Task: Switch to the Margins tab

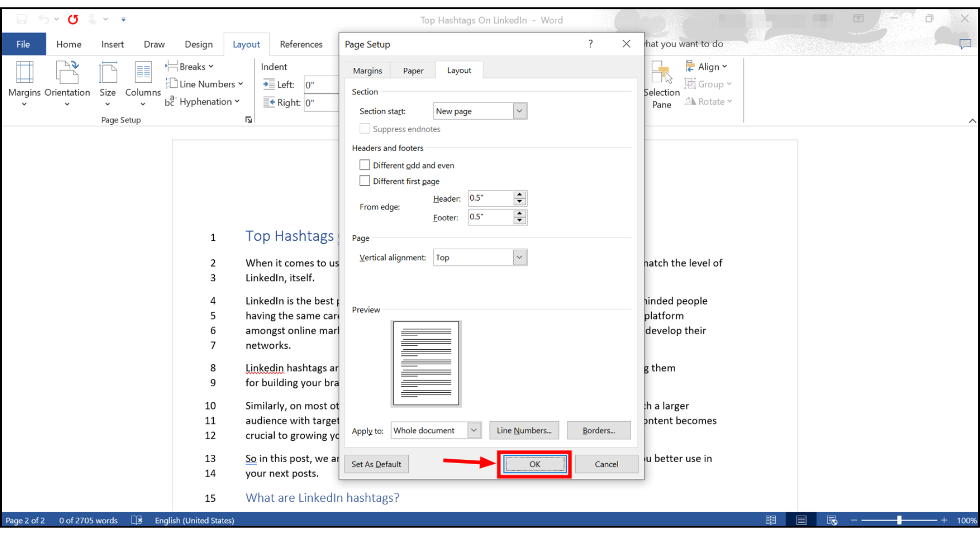Action: click(x=367, y=71)
